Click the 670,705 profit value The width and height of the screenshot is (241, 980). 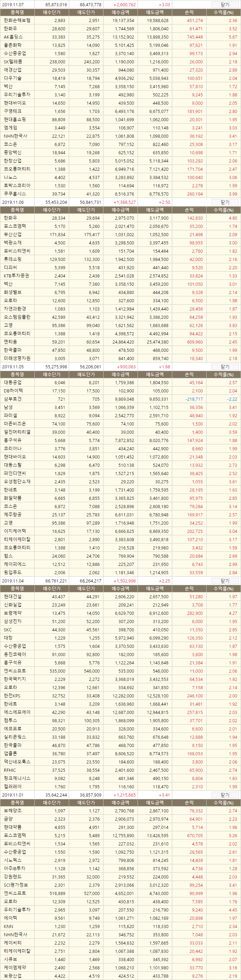click(x=195, y=836)
